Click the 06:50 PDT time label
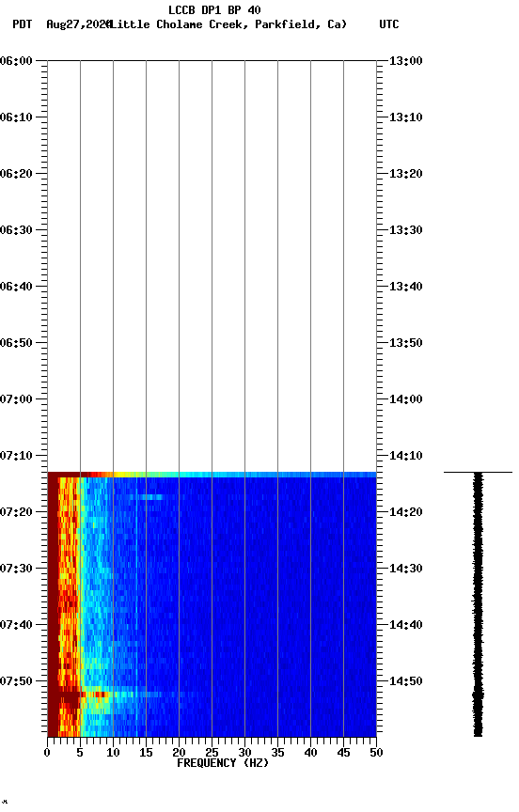The height and width of the screenshot is (812, 519). click(16, 343)
